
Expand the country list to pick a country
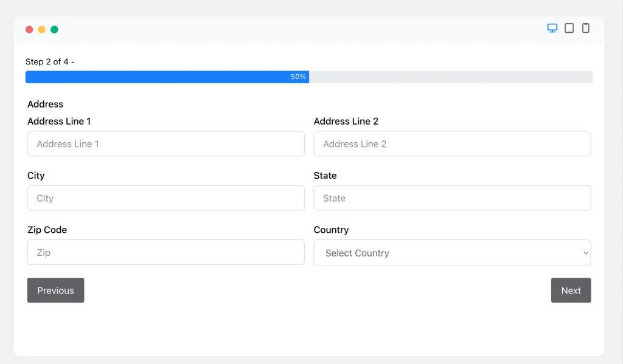tap(452, 252)
